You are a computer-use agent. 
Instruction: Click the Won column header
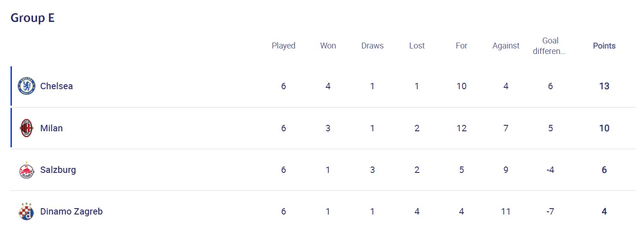(x=328, y=46)
